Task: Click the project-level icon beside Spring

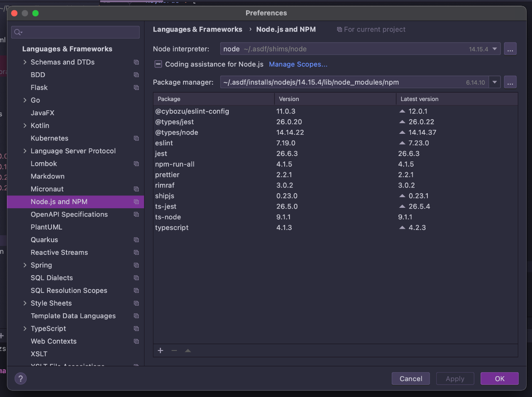Action: [136, 265]
